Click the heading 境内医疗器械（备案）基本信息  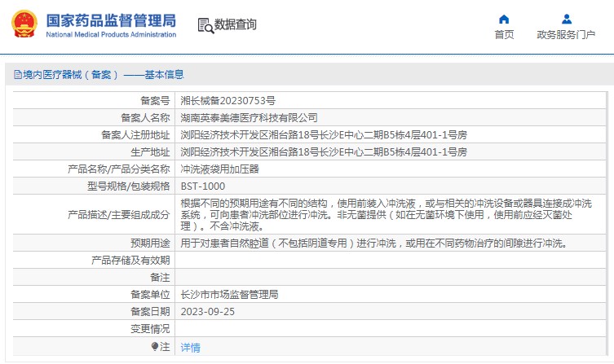tap(104, 74)
